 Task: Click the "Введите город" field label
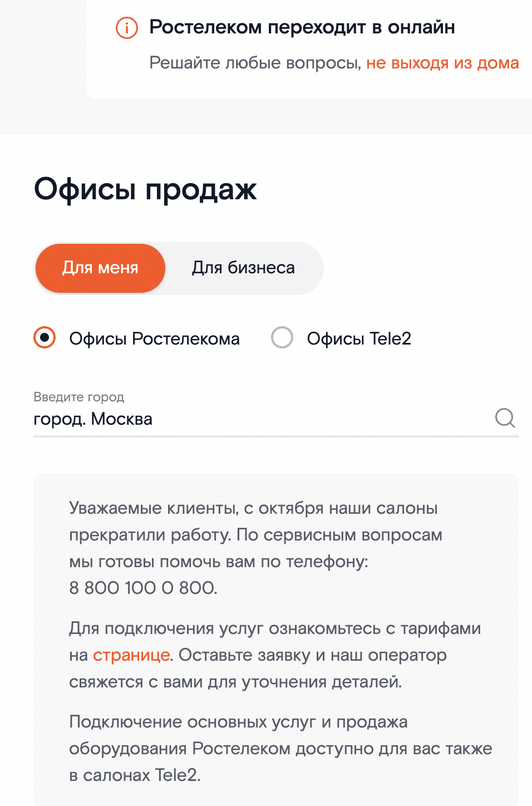point(79,397)
